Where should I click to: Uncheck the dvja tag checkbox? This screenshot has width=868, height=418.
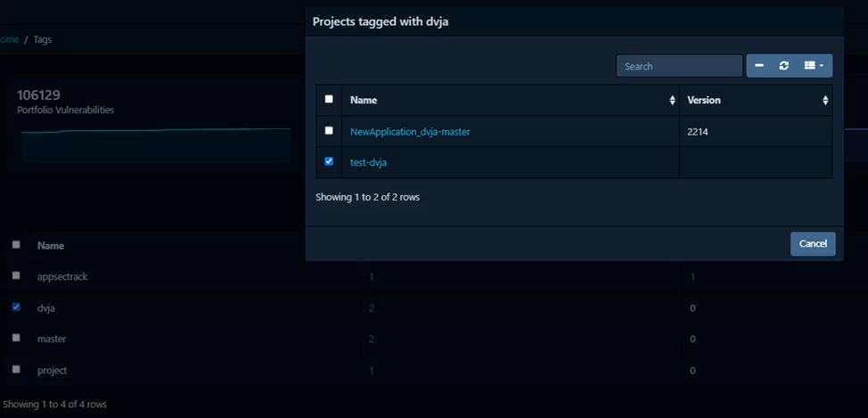(16, 307)
